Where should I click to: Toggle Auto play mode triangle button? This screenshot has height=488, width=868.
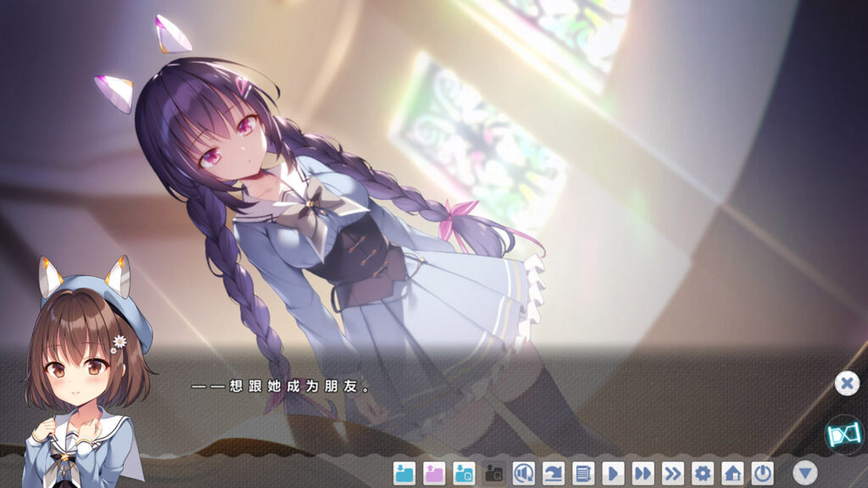(x=613, y=473)
